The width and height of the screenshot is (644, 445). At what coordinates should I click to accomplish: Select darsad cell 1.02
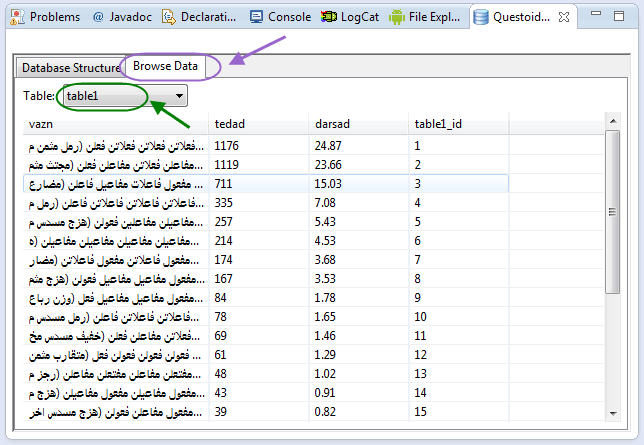(x=359, y=374)
